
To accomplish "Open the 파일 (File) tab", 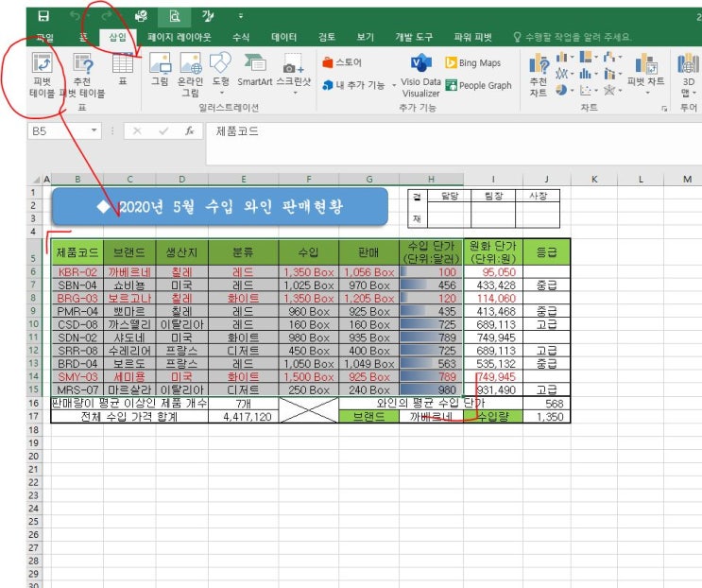I will 44,37.
